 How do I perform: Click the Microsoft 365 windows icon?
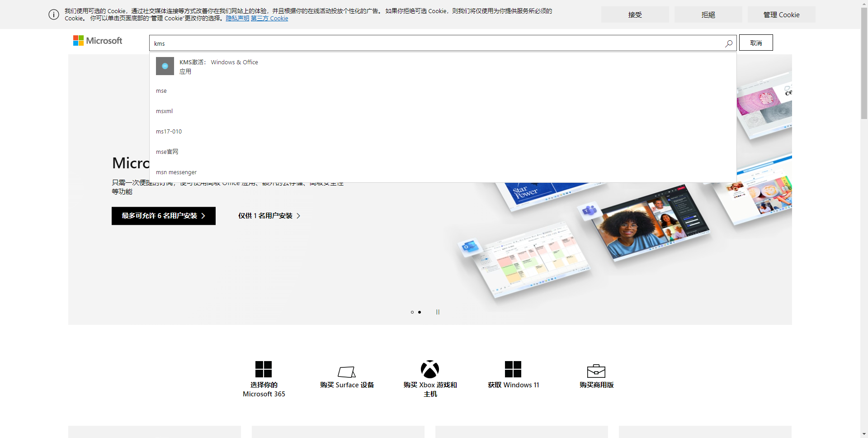[x=264, y=369]
